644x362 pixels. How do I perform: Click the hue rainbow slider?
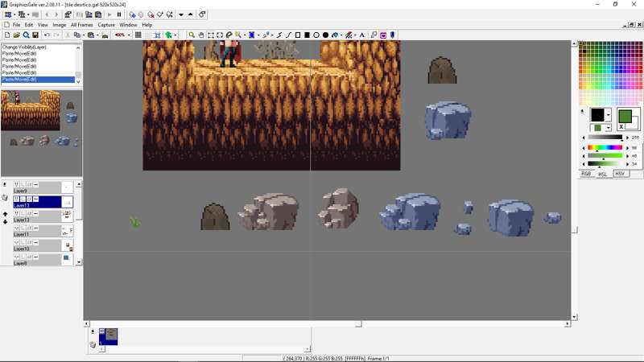605,148
